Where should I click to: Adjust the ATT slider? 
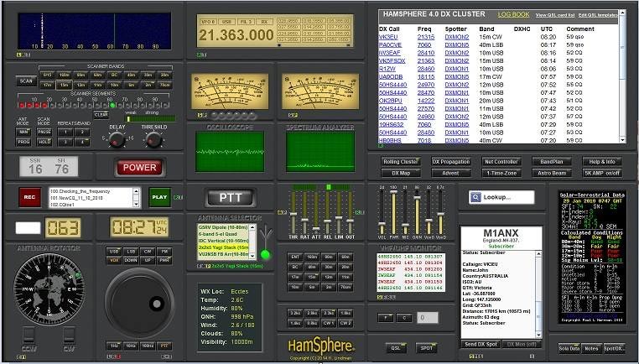(316, 230)
